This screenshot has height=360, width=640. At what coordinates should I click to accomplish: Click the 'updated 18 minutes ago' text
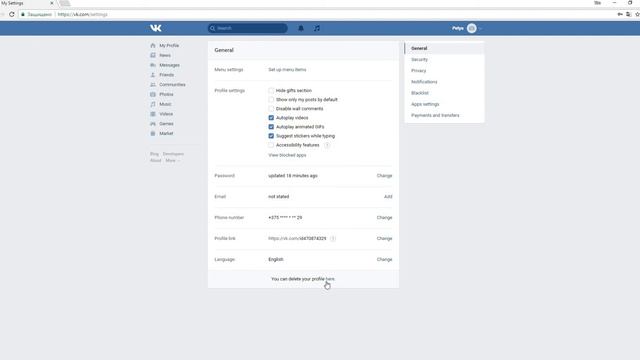[x=293, y=176]
